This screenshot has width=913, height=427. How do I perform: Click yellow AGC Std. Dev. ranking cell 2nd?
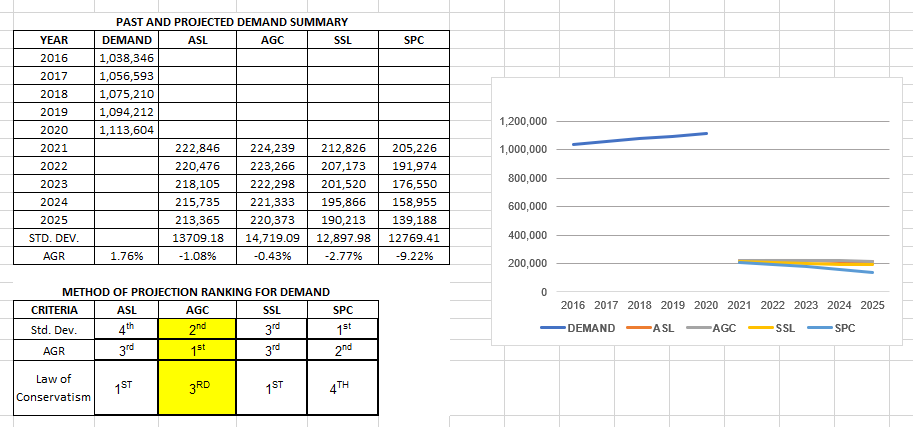coord(197,329)
